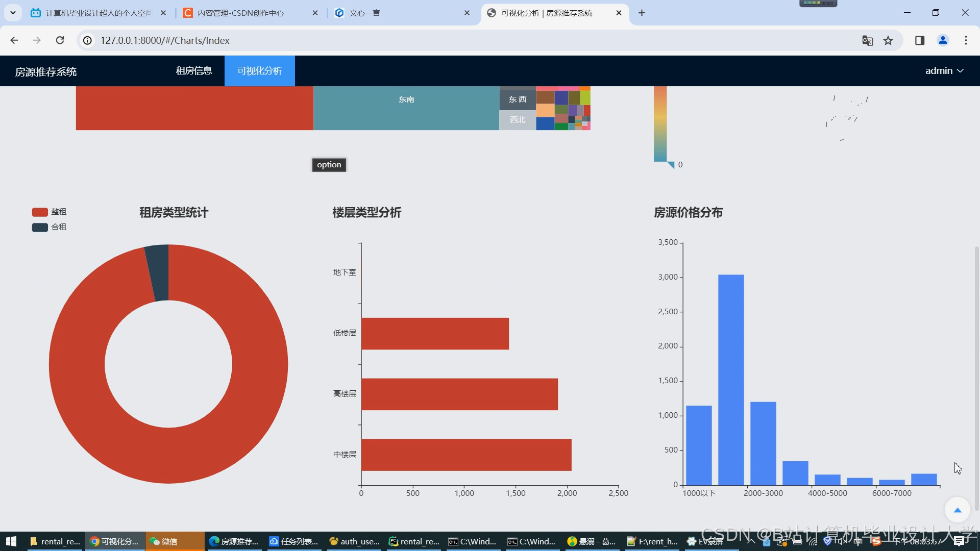Click the 房源推荐系统 site title
The width and height of the screenshot is (980, 551).
click(x=46, y=72)
